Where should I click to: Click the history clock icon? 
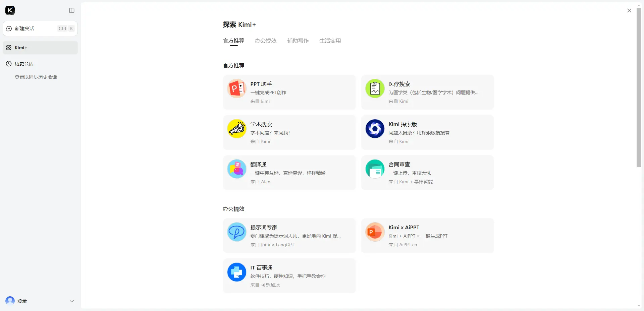(9, 64)
